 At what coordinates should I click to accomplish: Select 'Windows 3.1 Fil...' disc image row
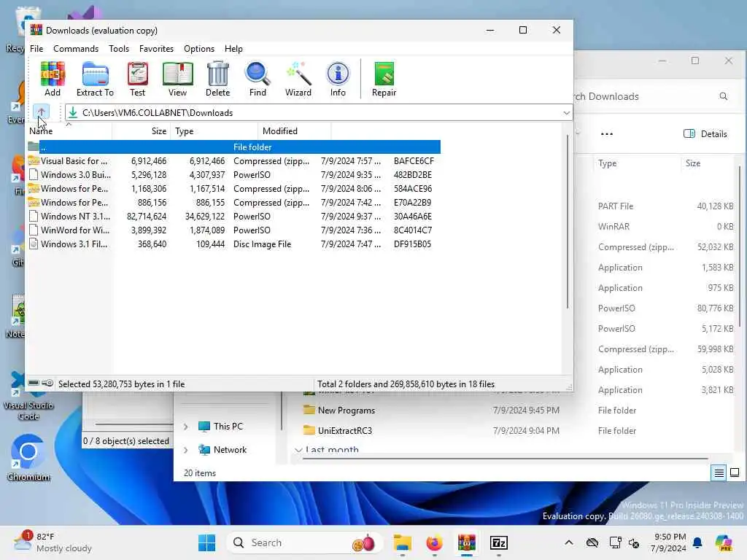[234, 244]
